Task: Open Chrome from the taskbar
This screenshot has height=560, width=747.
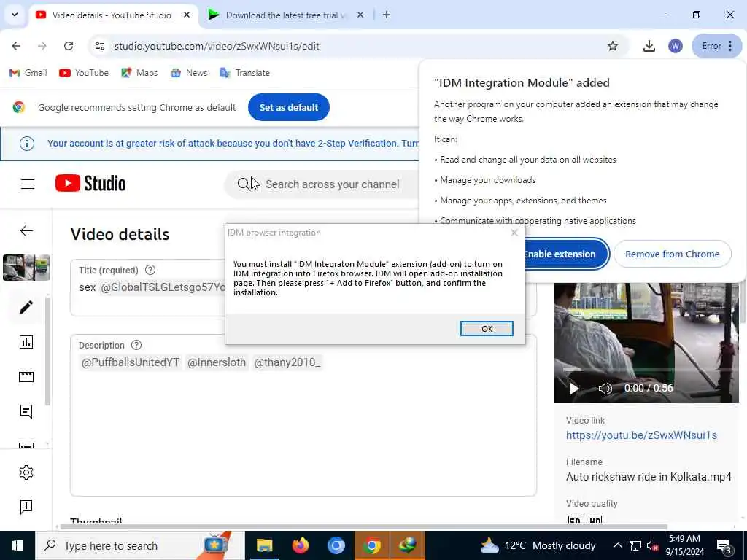Action: [x=372, y=545]
